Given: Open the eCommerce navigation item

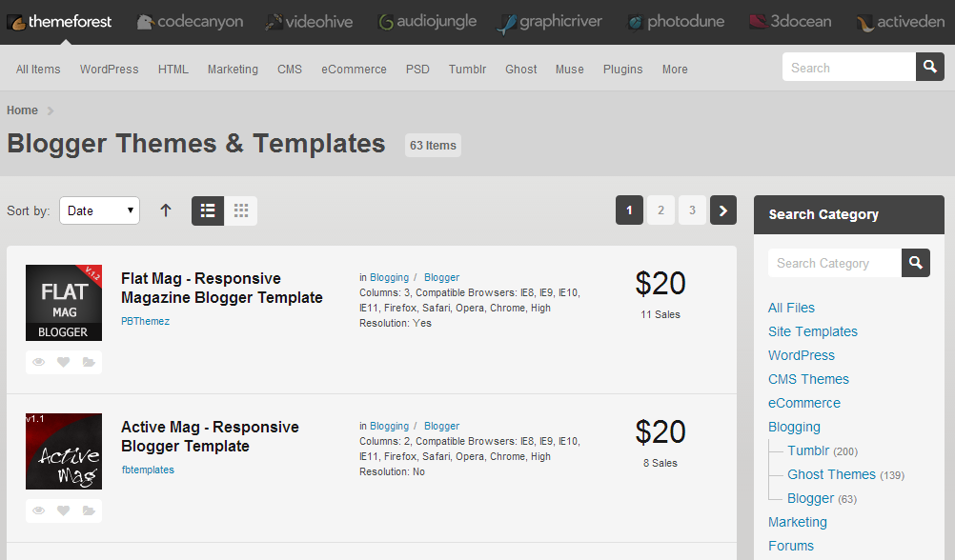Looking at the screenshot, I should click(354, 70).
